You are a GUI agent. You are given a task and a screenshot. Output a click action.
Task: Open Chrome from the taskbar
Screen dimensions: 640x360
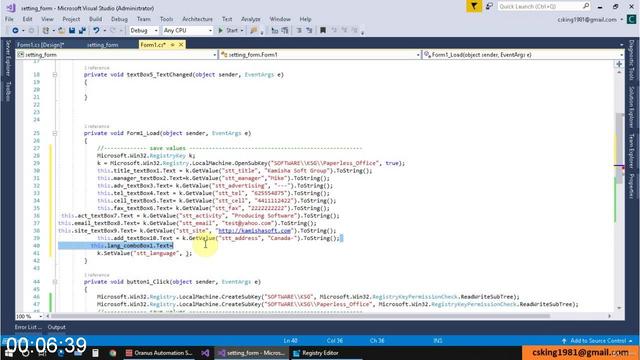coord(113,353)
